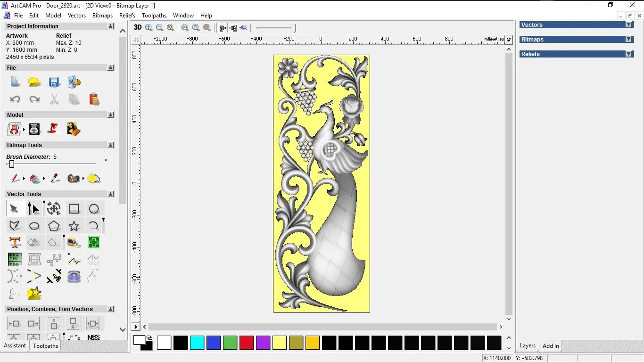Click the measure tool tape icon
644x362 pixels.
tap(74, 243)
